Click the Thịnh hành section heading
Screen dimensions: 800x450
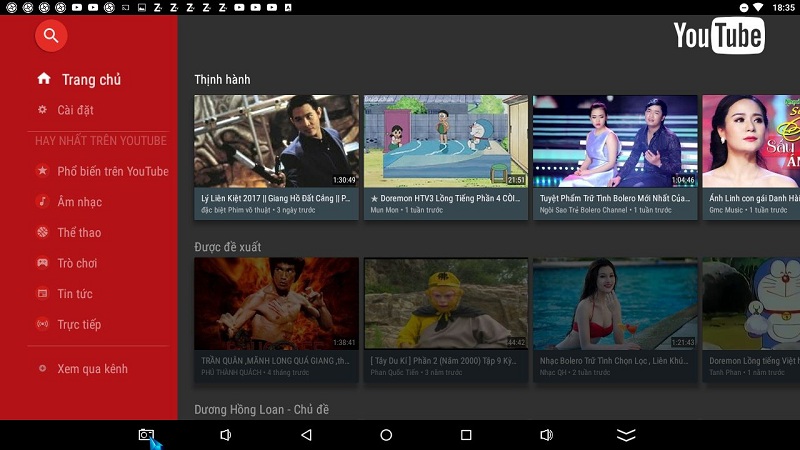pos(222,80)
